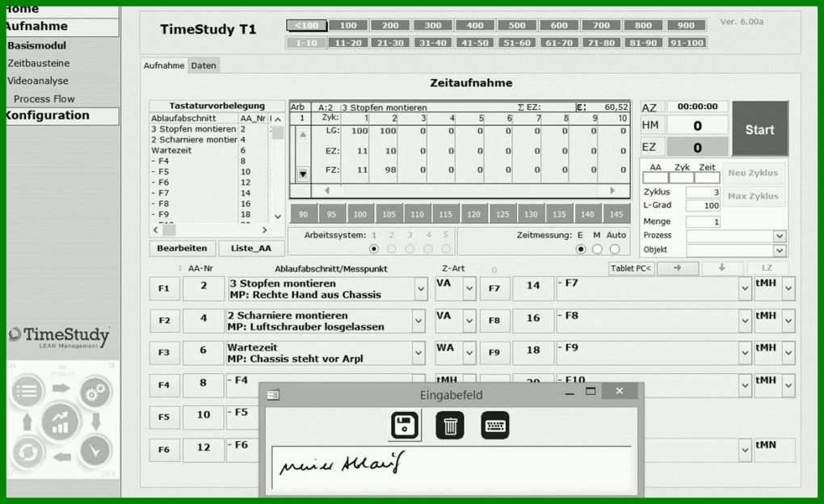The width and height of the screenshot is (824, 504).
Task: Click the Bearbeiten button
Action: tap(182, 248)
